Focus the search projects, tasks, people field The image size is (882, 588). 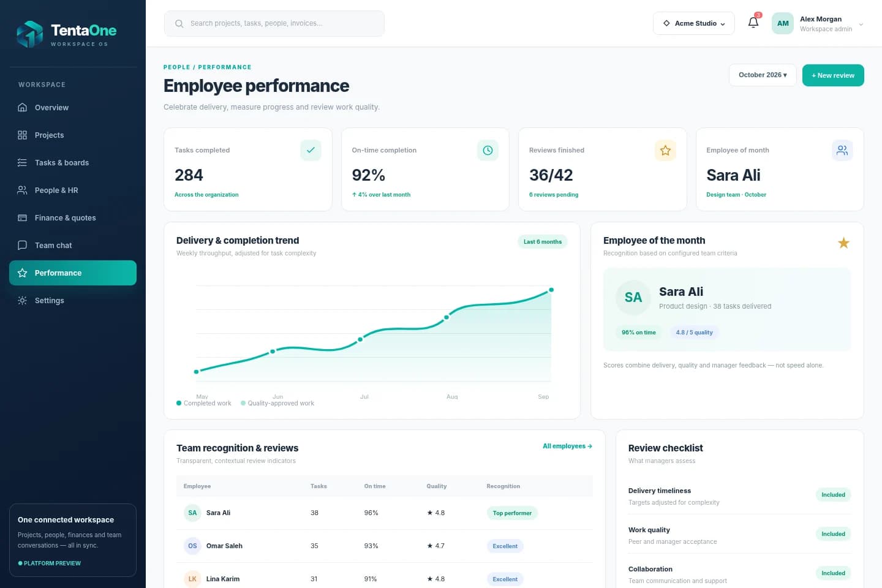pos(274,23)
